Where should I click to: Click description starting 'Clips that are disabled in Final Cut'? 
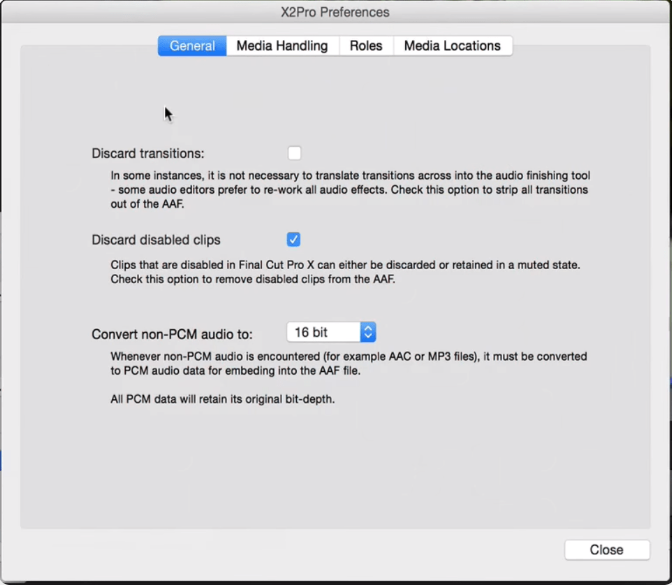click(345, 272)
